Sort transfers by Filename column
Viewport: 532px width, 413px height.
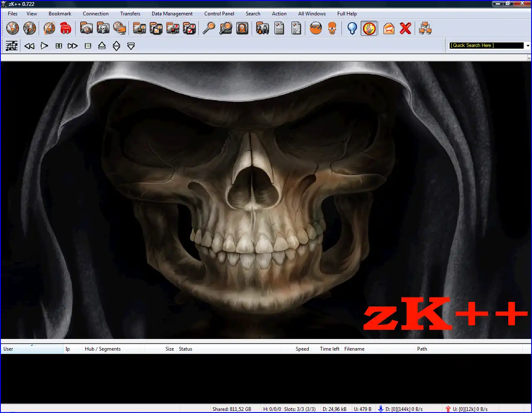(379, 349)
